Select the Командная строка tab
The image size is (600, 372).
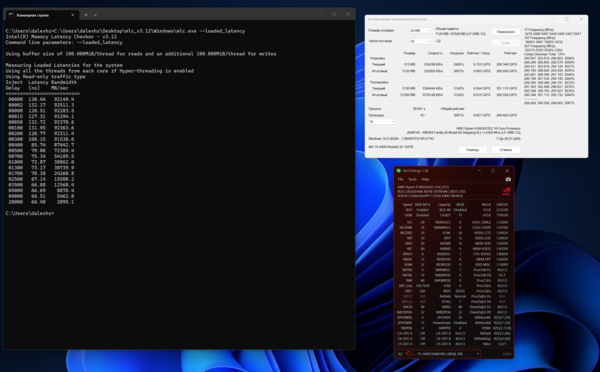[x=41, y=15]
